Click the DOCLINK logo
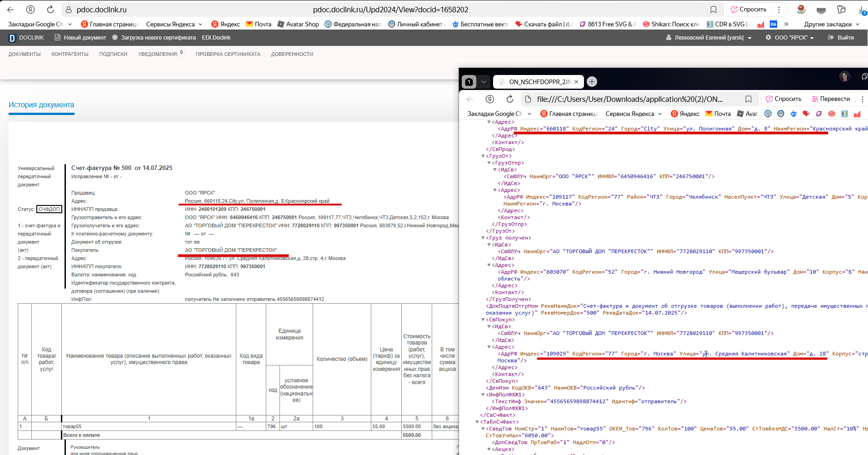This screenshot has height=455, width=868. pos(26,38)
